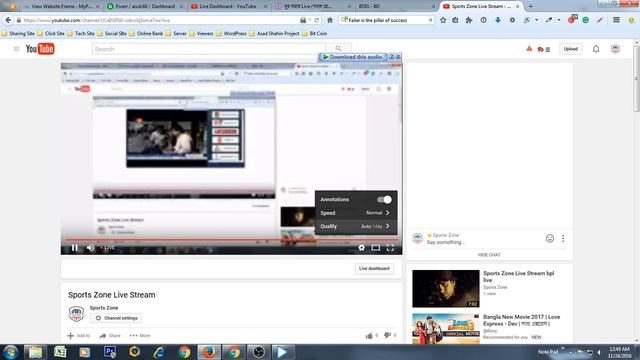Open Channel settings

click(x=116, y=318)
